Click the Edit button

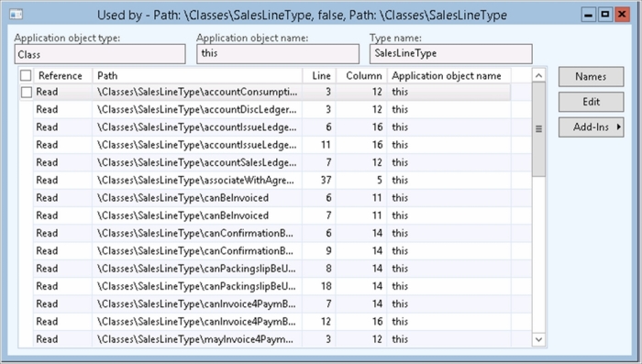pos(591,102)
